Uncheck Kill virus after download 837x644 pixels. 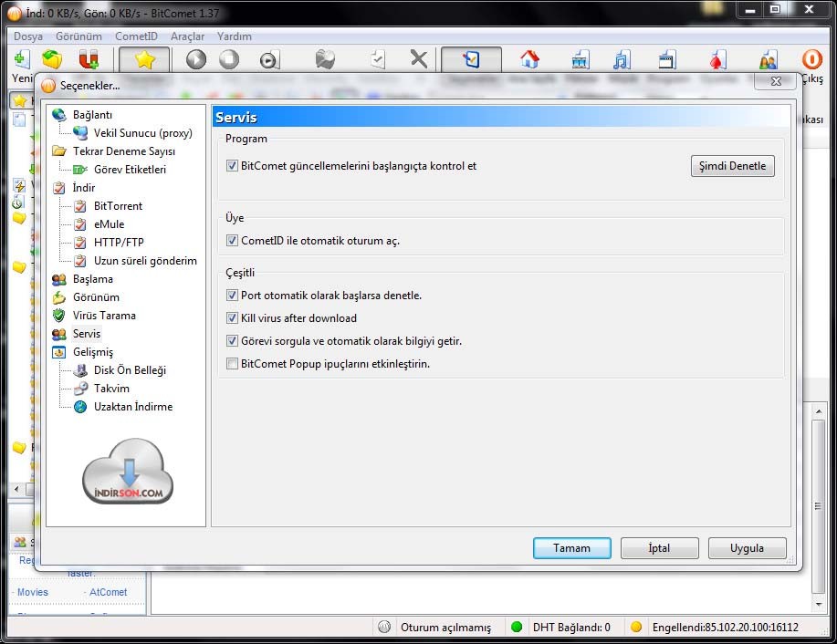(x=232, y=318)
